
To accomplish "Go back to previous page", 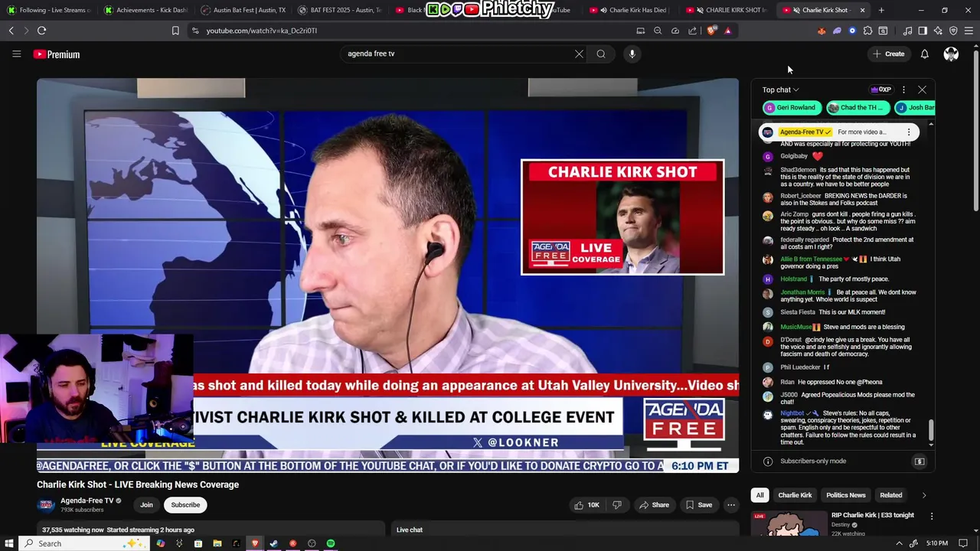I will (11, 31).
